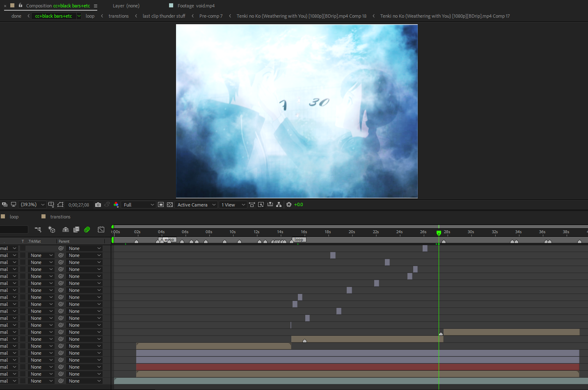
Task: Switch to the Layer (none) tab
Action: coord(126,6)
